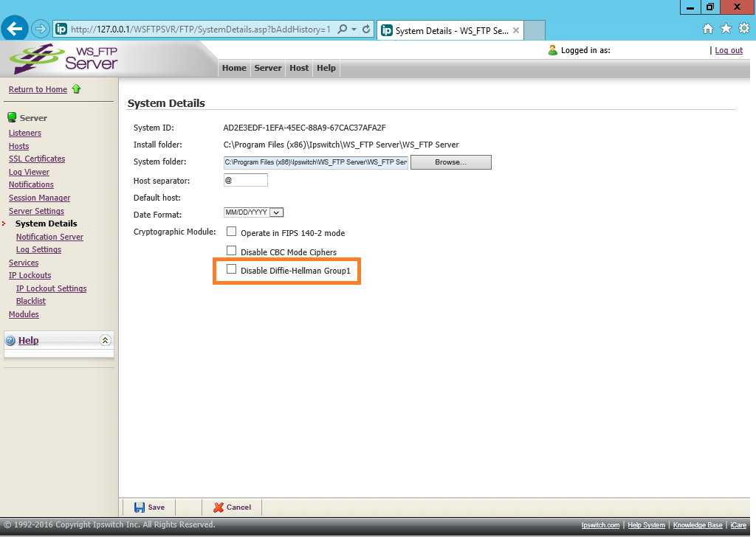
Task: Click the Save button
Action: pyautogui.click(x=149, y=507)
